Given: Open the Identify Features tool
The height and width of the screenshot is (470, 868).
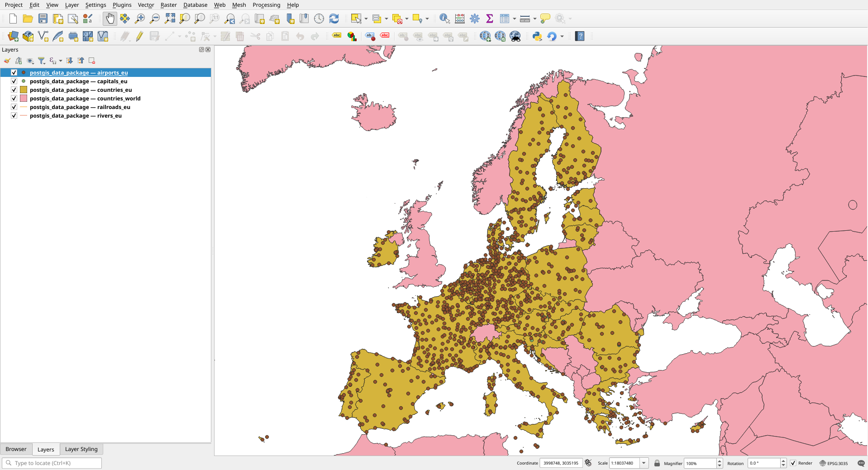Looking at the screenshot, I should pyautogui.click(x=444, y=19).
